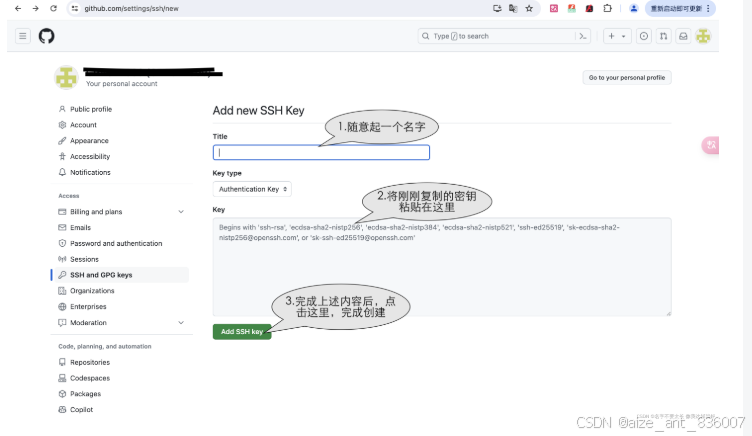The image size is (752, 436).
Task: Open Sessions settings
Action: (x=84, y=259)
